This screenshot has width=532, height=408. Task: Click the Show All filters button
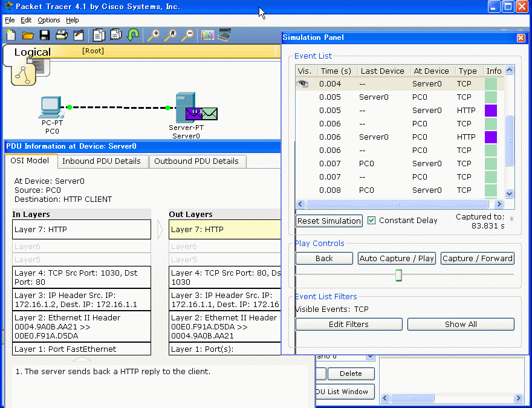[461, 324]
